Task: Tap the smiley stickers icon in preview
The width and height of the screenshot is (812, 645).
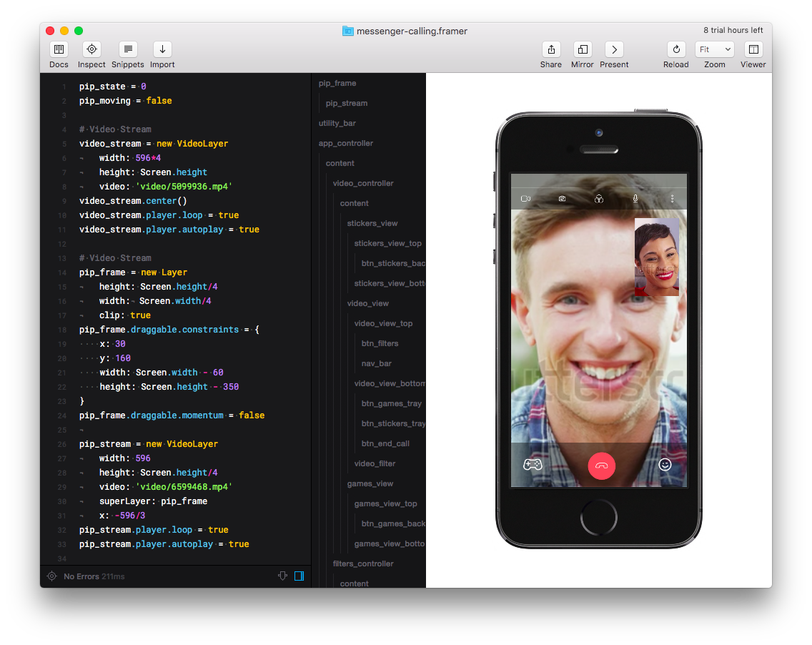Action: pos(665,465)
